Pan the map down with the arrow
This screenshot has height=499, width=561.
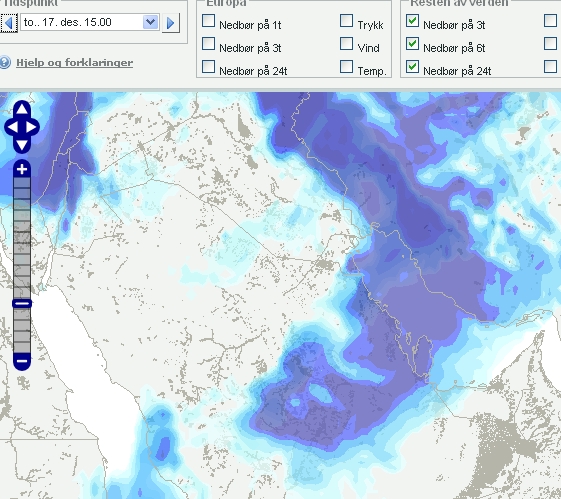[x=22, y=145]
